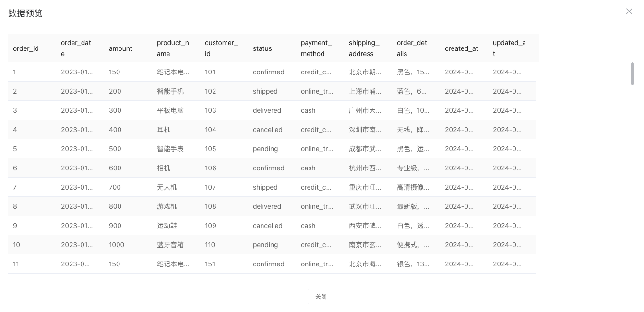Click the product name 游戏机
The width and height of the screenshot is (644, 312).
(167, 206)
